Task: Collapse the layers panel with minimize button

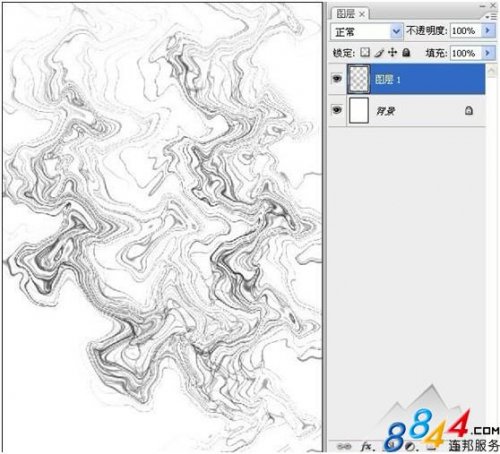Action: [483, 6]
